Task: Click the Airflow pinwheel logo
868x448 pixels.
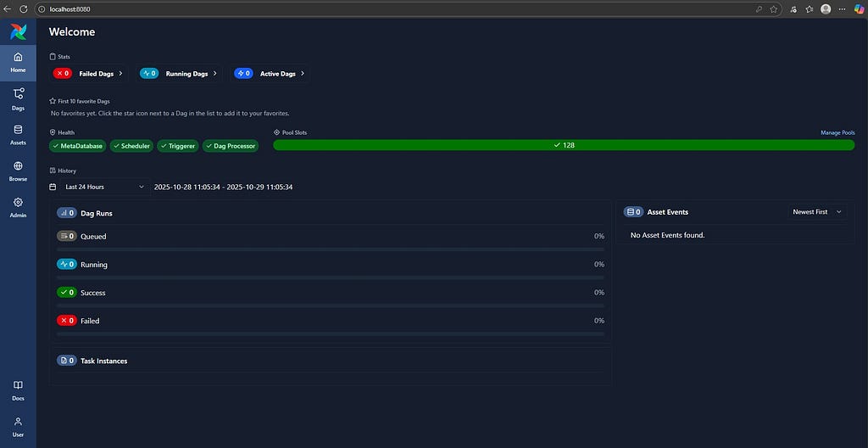Action: tap(18, 31)
